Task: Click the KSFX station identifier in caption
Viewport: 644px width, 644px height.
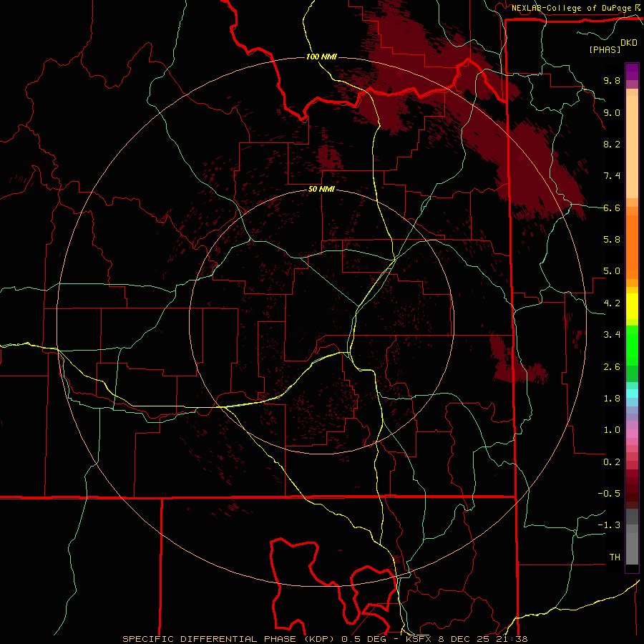Action: click(x=418, y=639)
